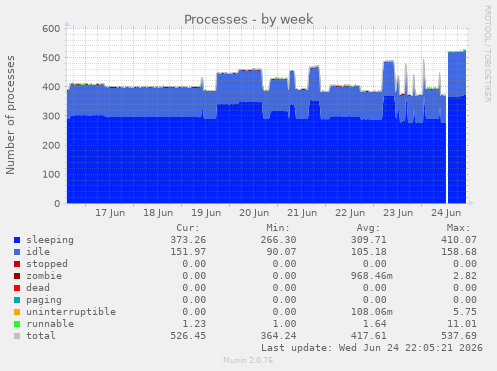
Task: Select the 'stopped' legend label
Action: [47, 264]
